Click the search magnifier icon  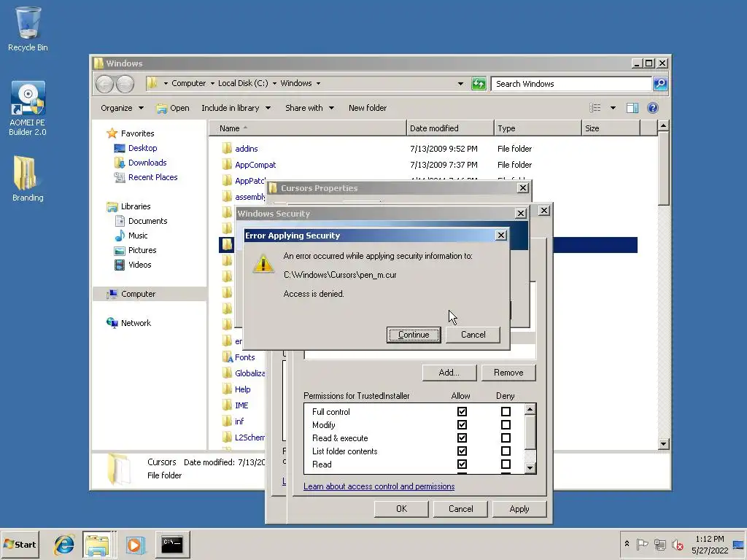click(660, 84)
